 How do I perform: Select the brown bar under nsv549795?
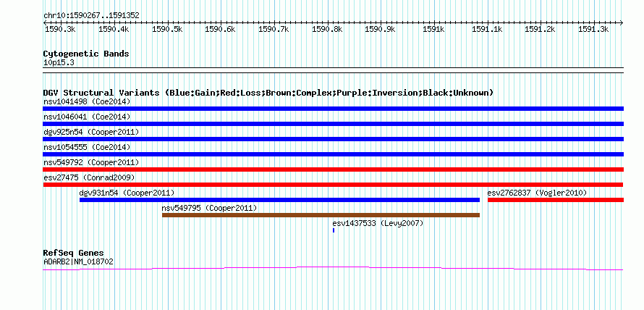(321, 215)
